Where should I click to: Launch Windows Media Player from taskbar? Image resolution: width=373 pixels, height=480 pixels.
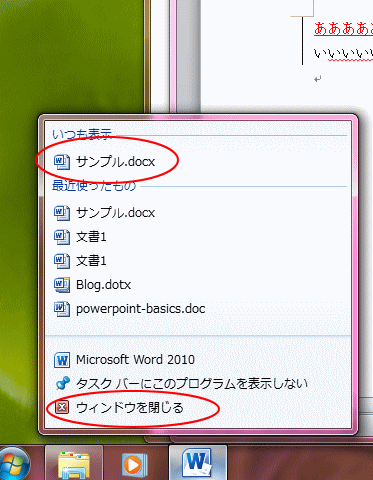[135, 464]
